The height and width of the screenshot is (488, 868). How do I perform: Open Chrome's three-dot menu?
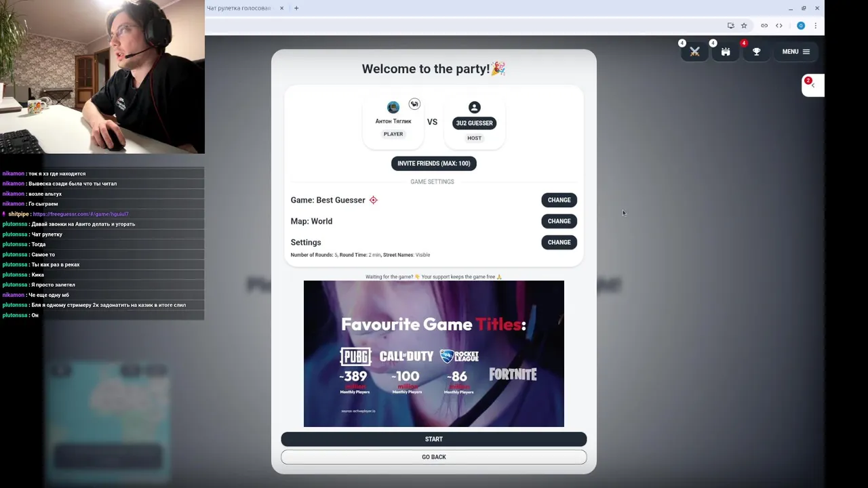pyautogui.click(x=815, y=26)
